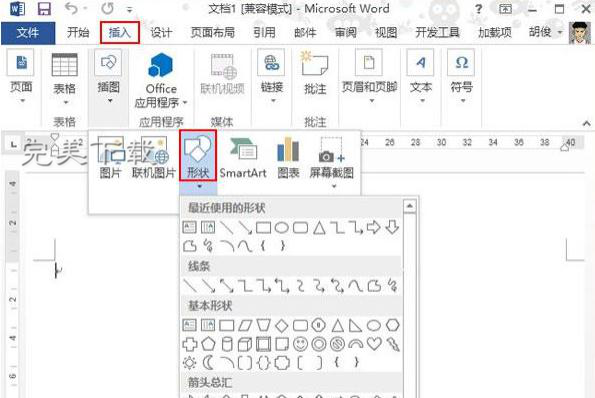Select double arrow line in 线条
Image resolution: width=595 pixels, height=398 pixels.
pyautogui.click(x=227, y=286)
